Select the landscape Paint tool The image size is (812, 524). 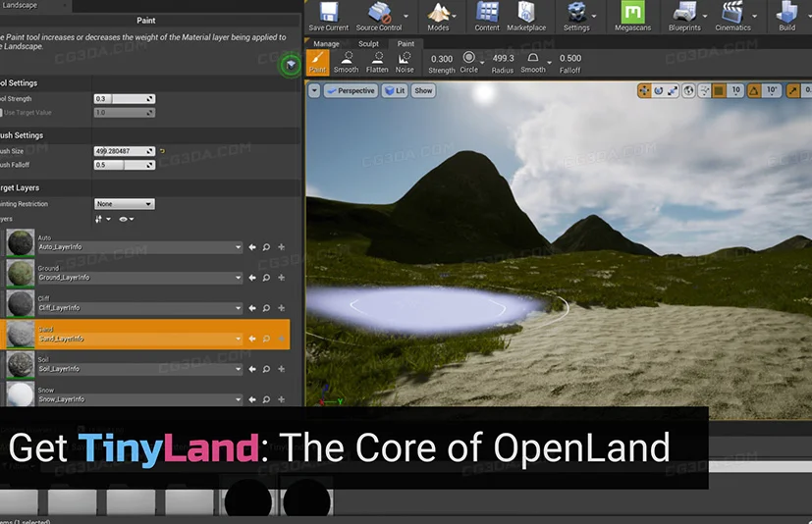pos(317,63)
